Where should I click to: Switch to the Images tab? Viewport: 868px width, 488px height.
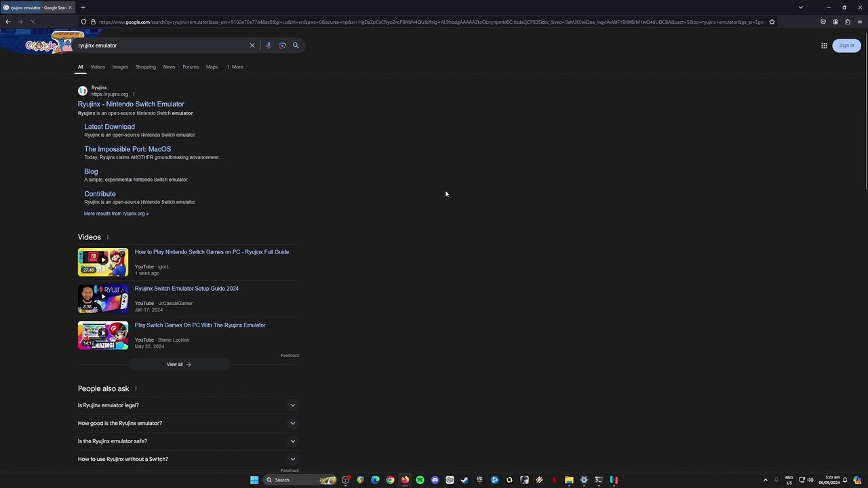tap(120, 67)
